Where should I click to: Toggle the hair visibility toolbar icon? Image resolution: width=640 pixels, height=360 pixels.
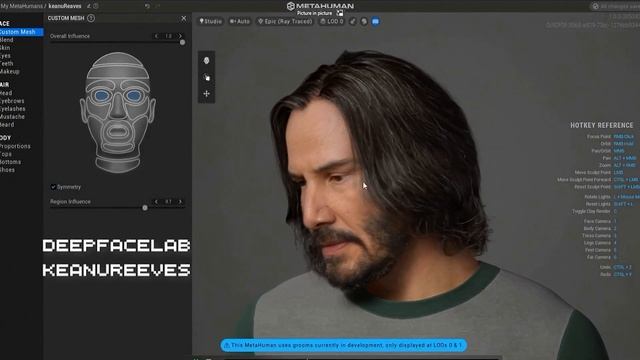coord(353,21)
